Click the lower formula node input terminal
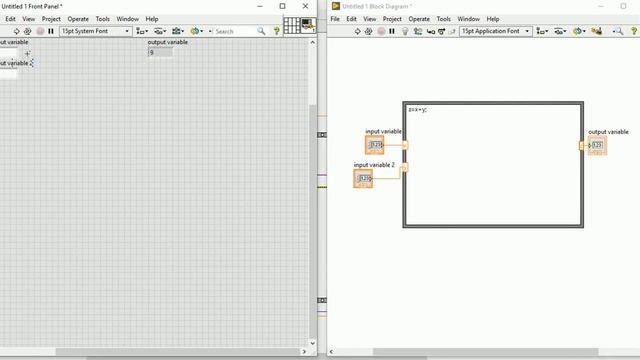The image size is (640, 360). tap(405, 167)
